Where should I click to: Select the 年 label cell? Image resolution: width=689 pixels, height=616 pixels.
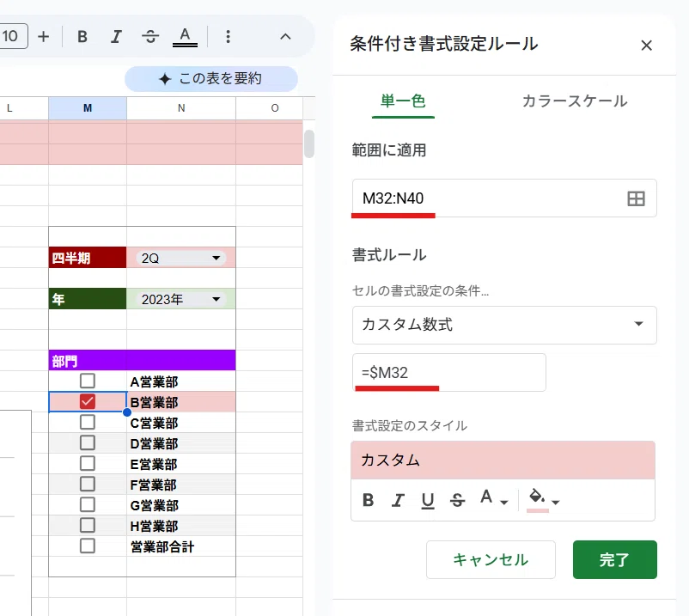click(x=88, y=299)
